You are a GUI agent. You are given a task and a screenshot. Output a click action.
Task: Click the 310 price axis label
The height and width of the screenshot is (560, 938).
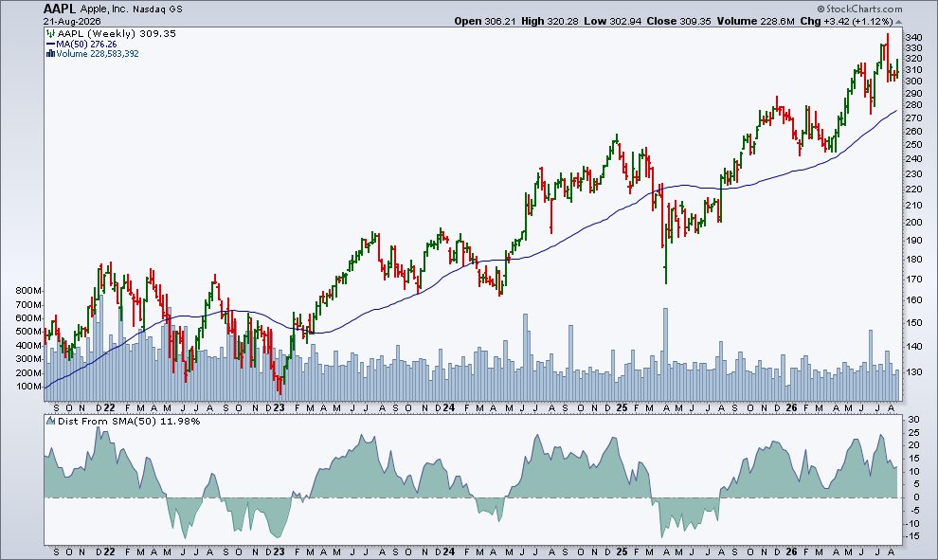(913, 70)
